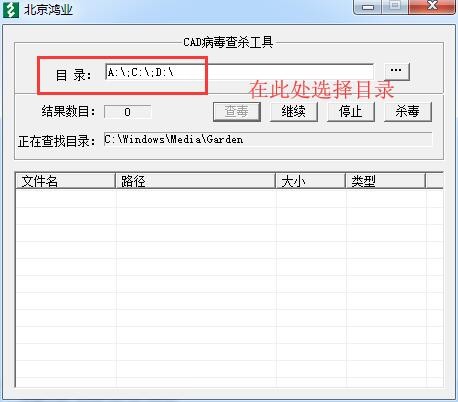Click the 结果数目 result count field showing 0
The image size is (458, 402).
(128, 112)
